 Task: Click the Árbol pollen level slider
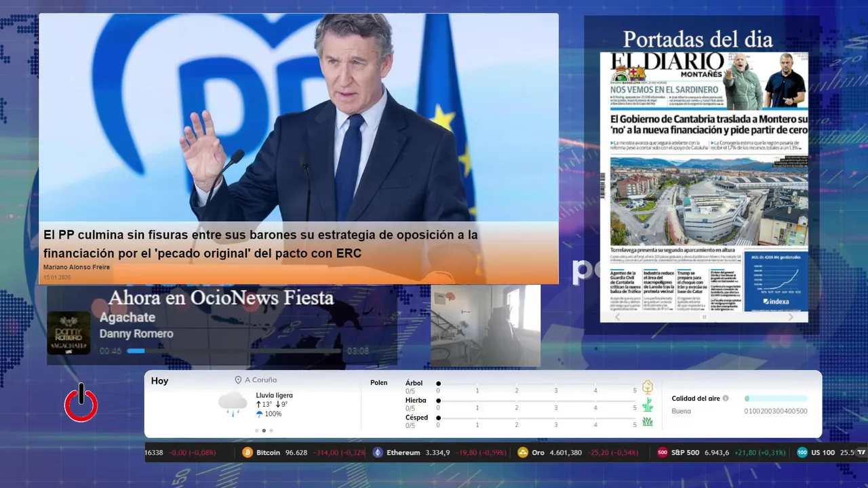coord(536,384)
